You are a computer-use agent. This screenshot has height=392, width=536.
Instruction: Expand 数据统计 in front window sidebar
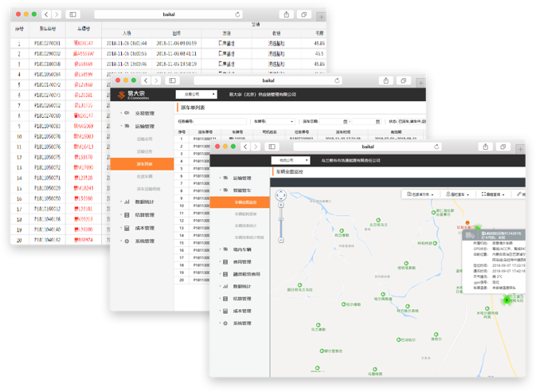click(241, 286)
